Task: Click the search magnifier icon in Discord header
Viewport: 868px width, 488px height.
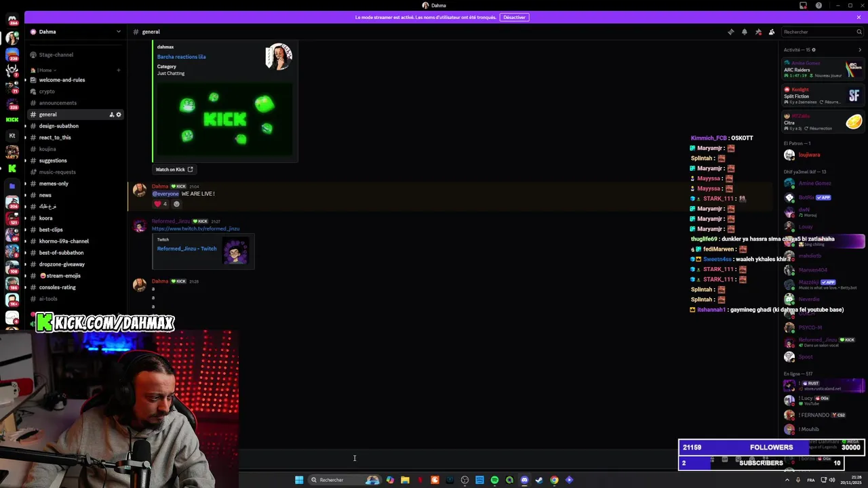Action: (x=859, y=32)
